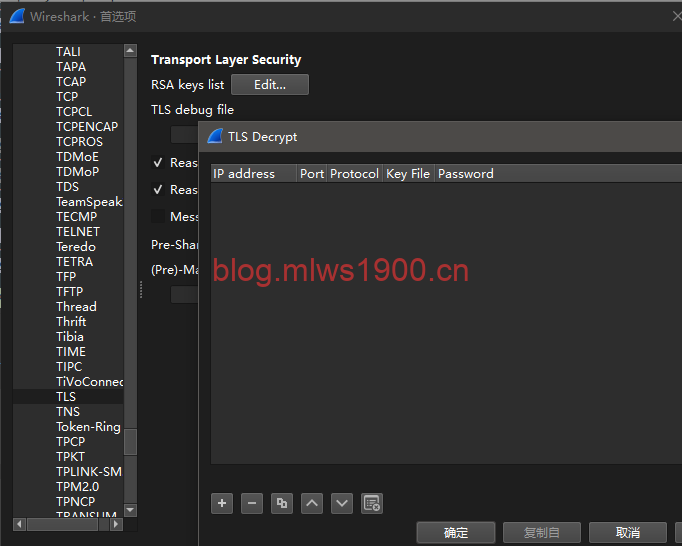This screenshot has width=682, height=546.
Task: Toggle the second Reassemble checkbox
Action: pos(158,190)
